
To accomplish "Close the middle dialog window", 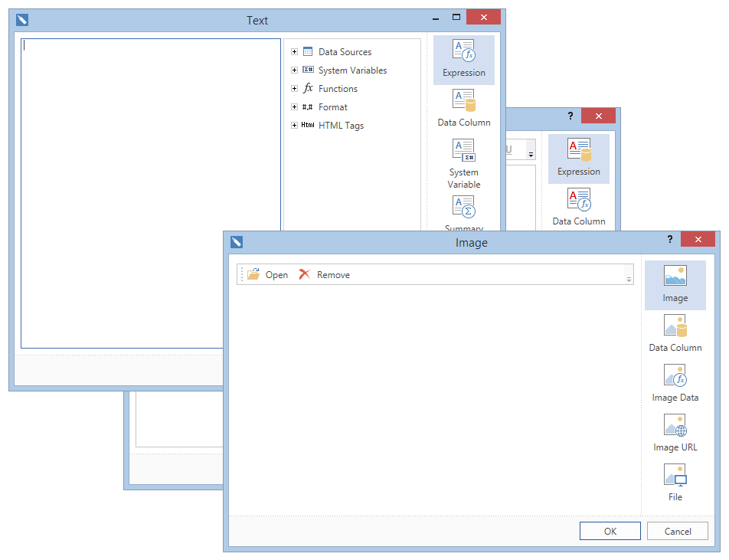I will [x=598, y=116].
